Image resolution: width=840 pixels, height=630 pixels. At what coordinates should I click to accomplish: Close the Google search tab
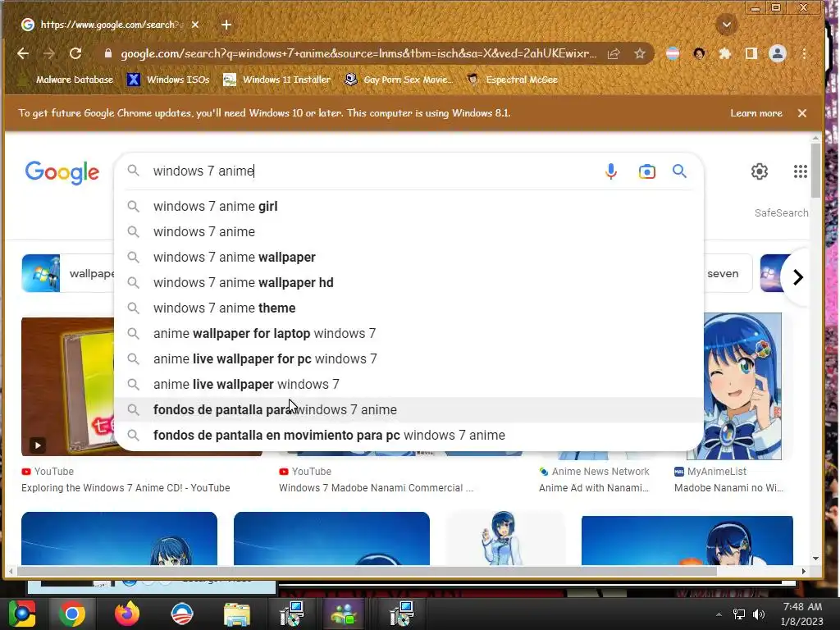195,25
